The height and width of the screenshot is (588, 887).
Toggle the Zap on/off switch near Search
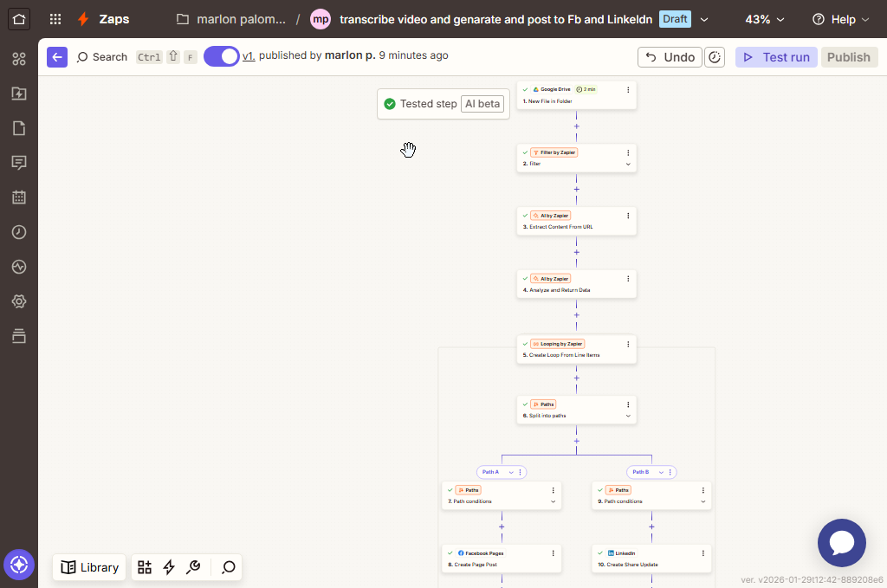[x=222, y=55]
